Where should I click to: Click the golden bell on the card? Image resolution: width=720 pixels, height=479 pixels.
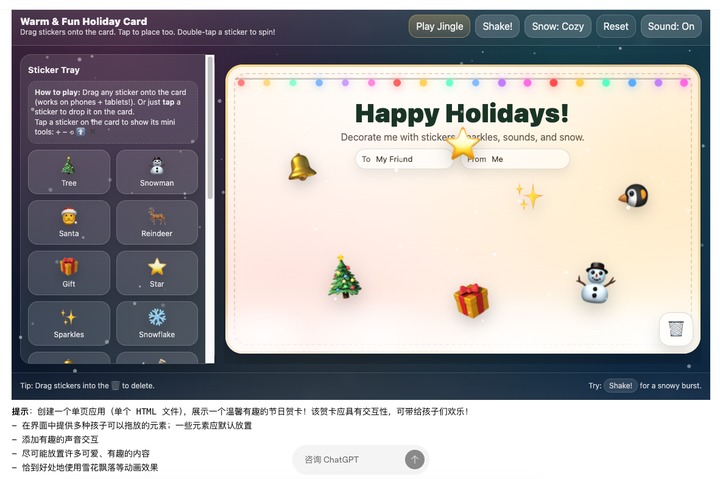(x=302, y=167)
